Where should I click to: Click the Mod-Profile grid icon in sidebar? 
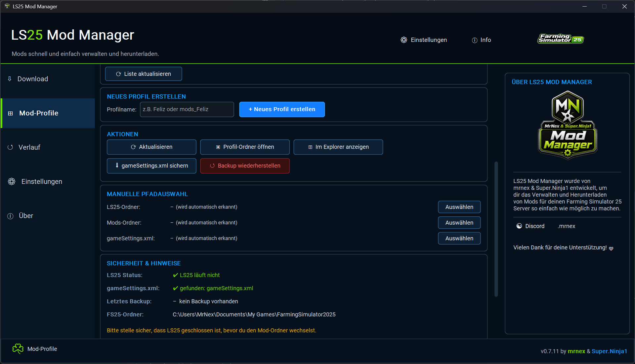pyautogui.click(x=10, y=113)
